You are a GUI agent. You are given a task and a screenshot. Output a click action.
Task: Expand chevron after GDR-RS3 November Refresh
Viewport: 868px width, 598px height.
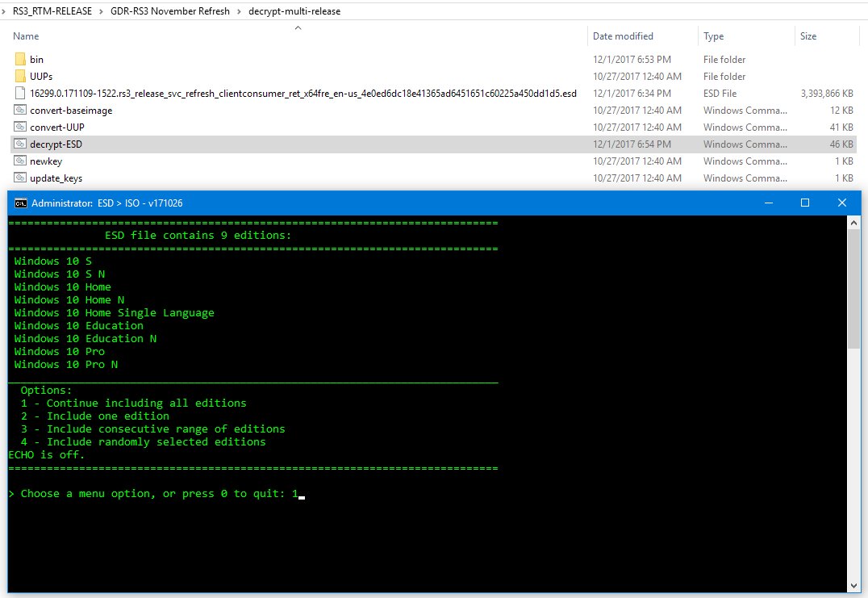[239, 11]
